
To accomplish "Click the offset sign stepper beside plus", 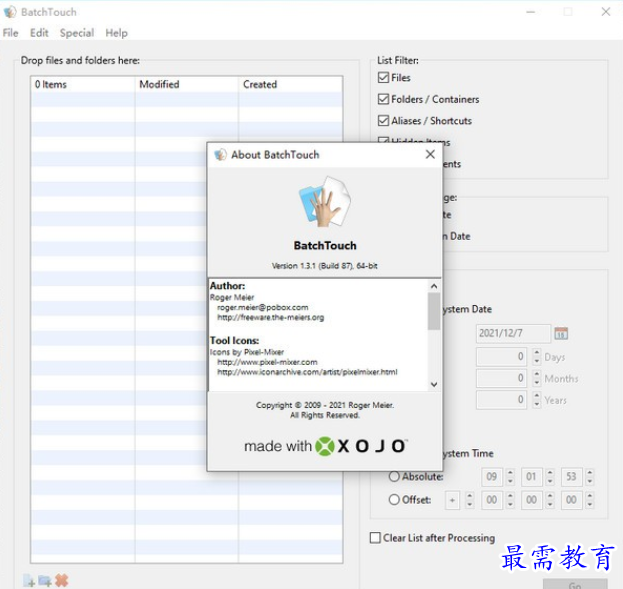I will (x=470, y=500).
